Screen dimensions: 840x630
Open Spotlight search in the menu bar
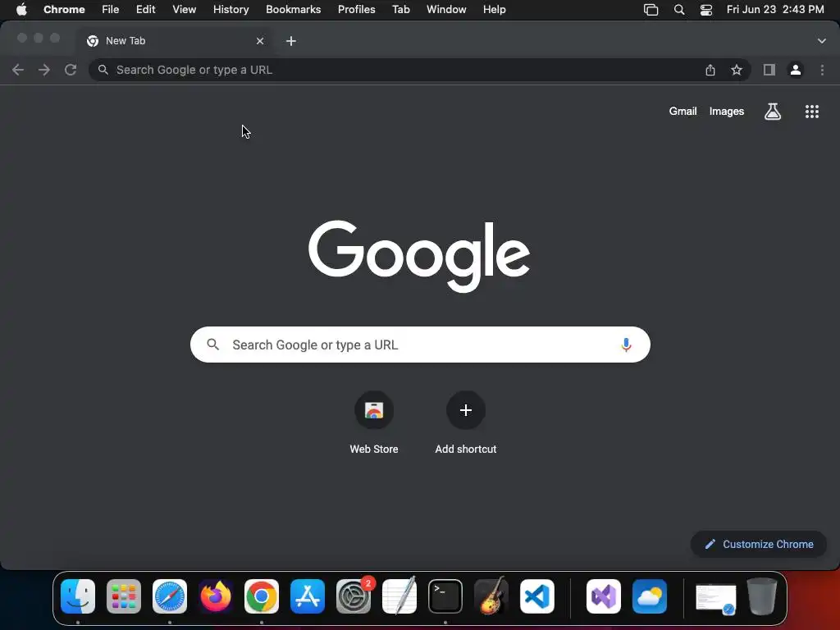[x=678, y=9]
